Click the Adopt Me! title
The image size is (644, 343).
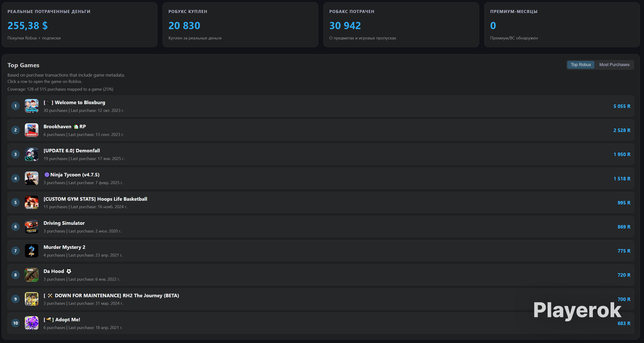(62, 320)
